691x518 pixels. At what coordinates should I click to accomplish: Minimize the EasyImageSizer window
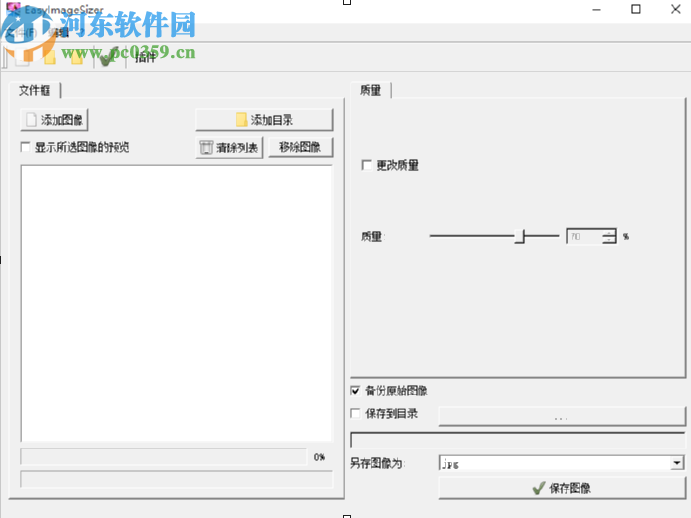click(596, 9)
